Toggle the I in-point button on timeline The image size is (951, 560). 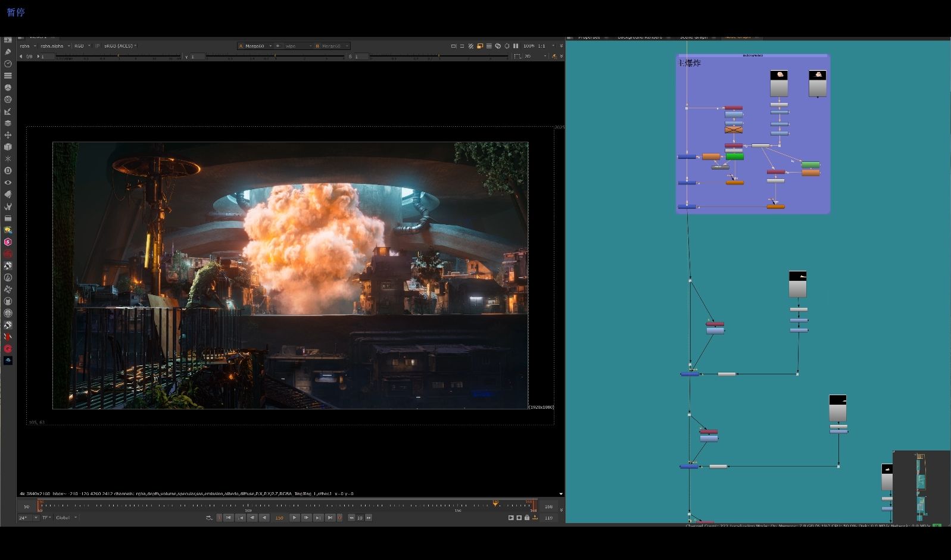click(219, 518)
